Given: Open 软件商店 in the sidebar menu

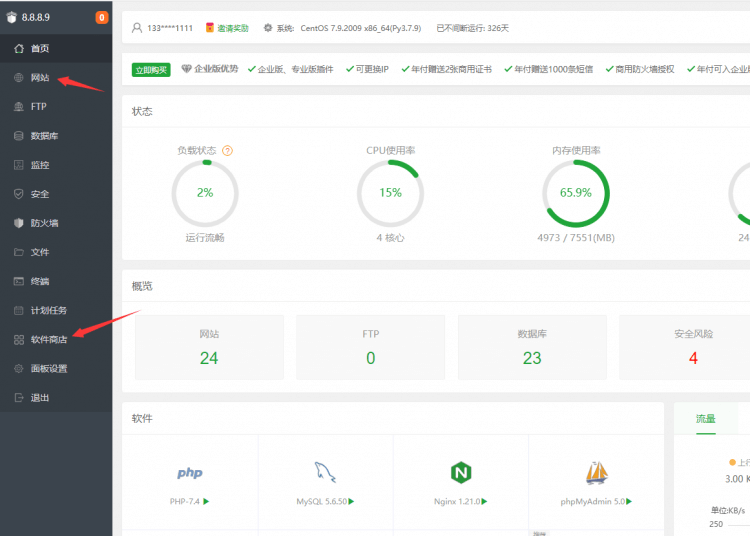Looking at the screenshot, I should (x=48, y=339).
